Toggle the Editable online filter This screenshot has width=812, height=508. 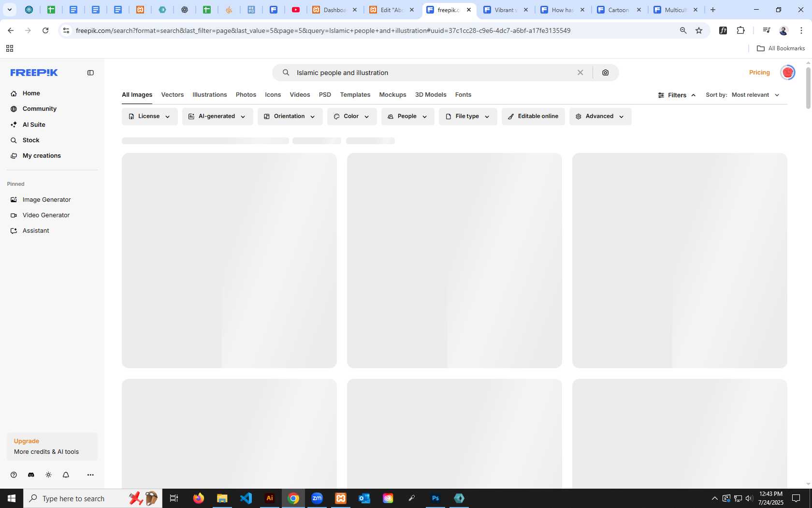pyautogui.click(x=533, y=117)
